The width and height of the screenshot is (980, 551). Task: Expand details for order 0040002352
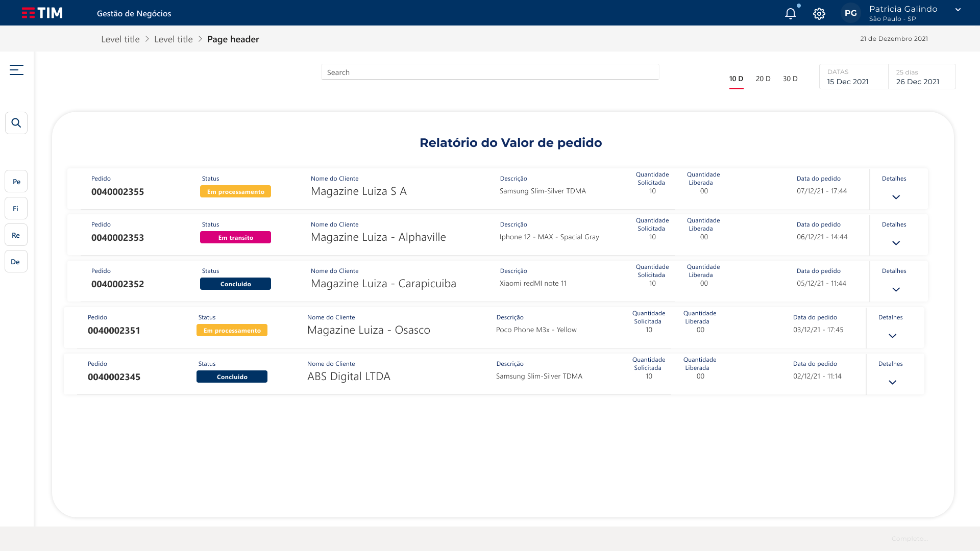(x=896, y=289)
